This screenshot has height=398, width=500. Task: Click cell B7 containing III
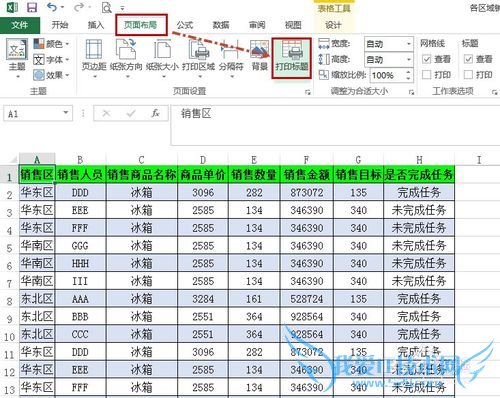click(x=80, y=281)
